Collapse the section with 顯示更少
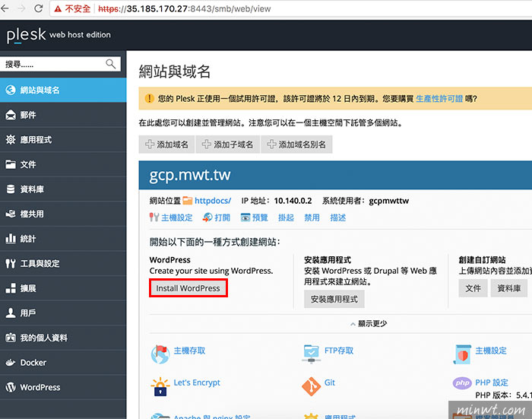 point(369,324)
